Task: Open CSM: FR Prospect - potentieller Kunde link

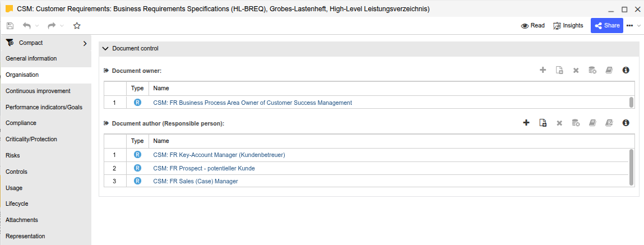Action: point(204,169)
